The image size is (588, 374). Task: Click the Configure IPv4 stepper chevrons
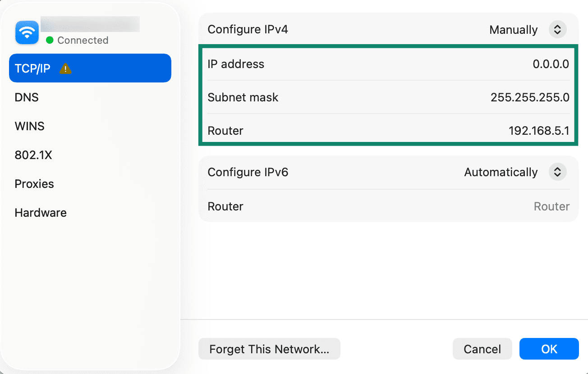558,29
